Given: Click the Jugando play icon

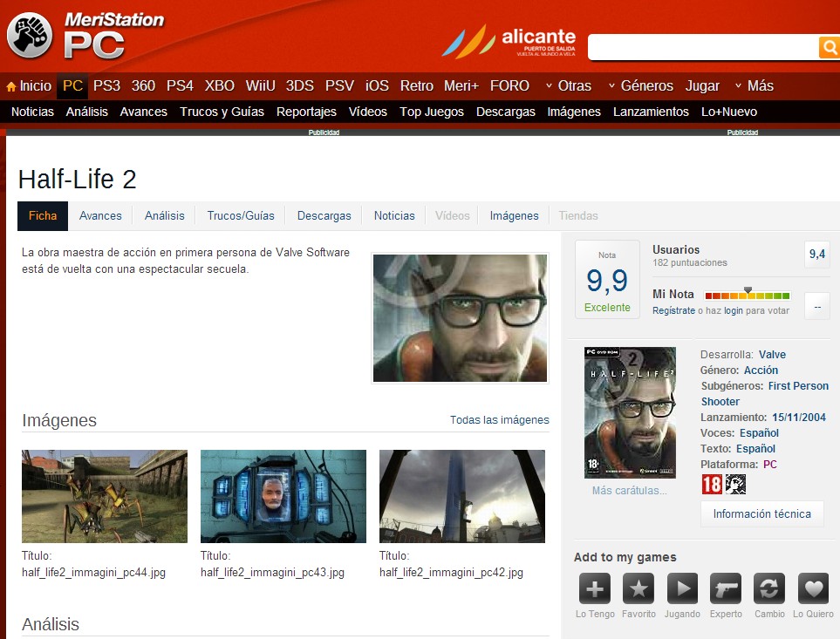Looking at the screenshot, I should [x=682, y=588].
